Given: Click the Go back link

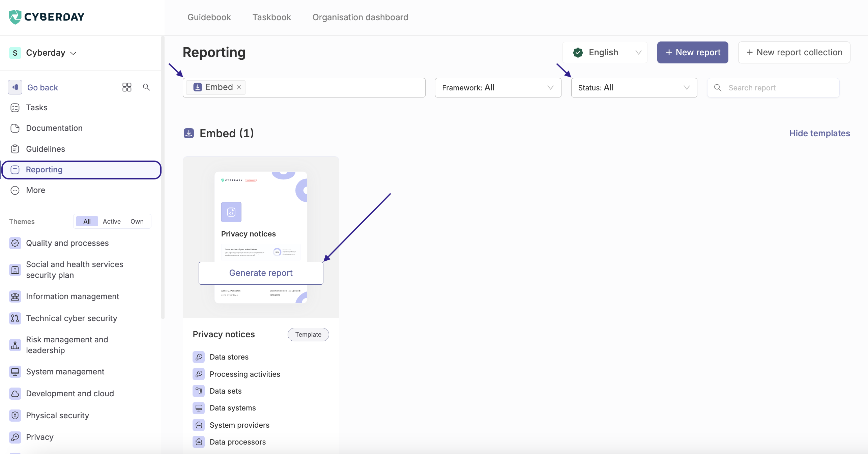Looking at the screenshot, I should pyautogui.click(x=42, y=87).
